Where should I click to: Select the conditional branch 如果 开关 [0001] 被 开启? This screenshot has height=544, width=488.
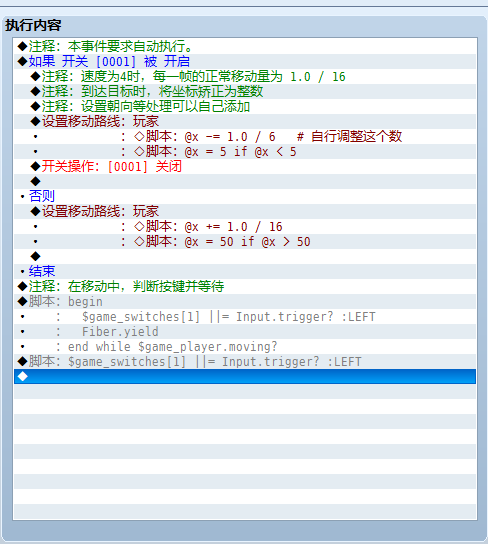pyautogui.click(x=245, y=61)
